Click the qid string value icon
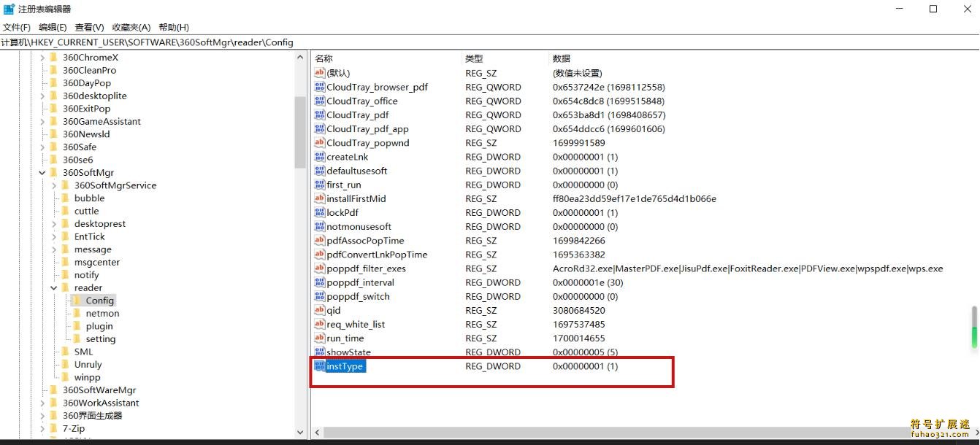Viewport: 980px width, 445px height. [x=319, y=310]
